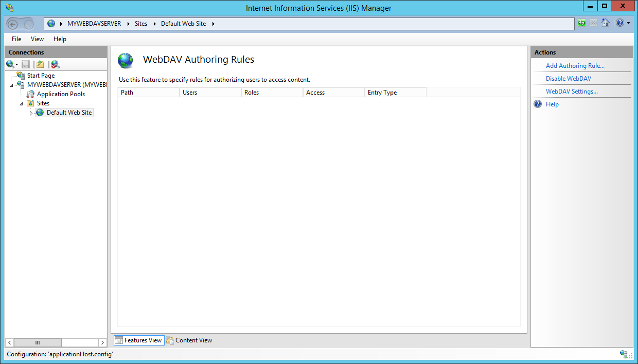Select Start Page in Connections tree
The width and height of the screenshot is (638, 364).
pyautogui.click(x=41, y=76)
